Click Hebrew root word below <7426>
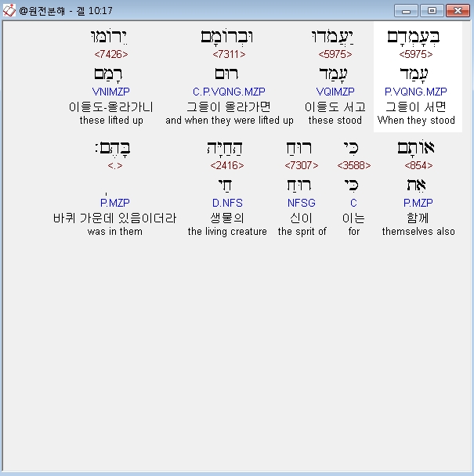 point(108,74)
